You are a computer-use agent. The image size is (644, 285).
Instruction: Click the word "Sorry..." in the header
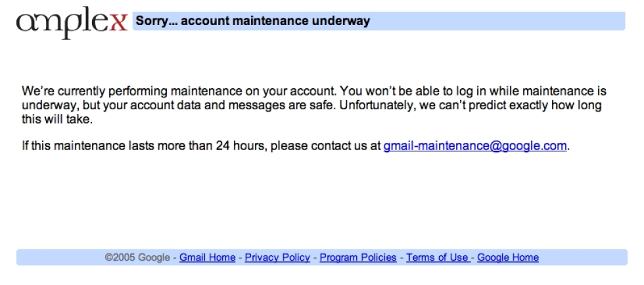tap(156, 21)
